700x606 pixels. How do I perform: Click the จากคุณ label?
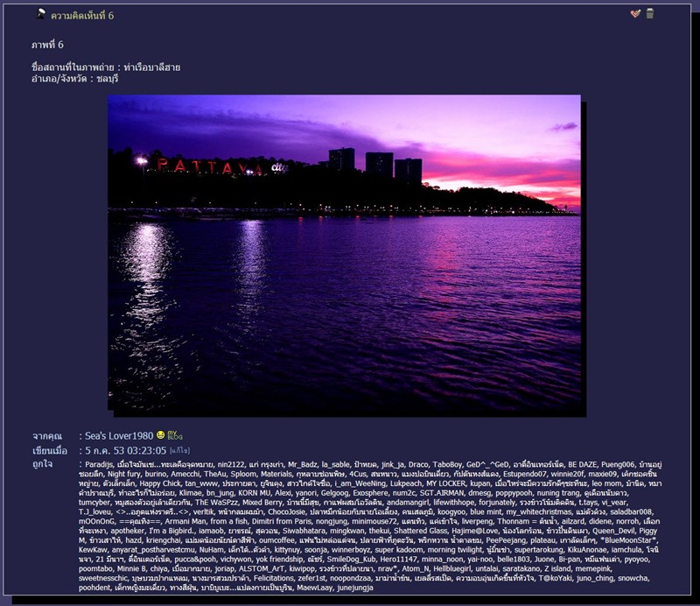coord(47,436)
